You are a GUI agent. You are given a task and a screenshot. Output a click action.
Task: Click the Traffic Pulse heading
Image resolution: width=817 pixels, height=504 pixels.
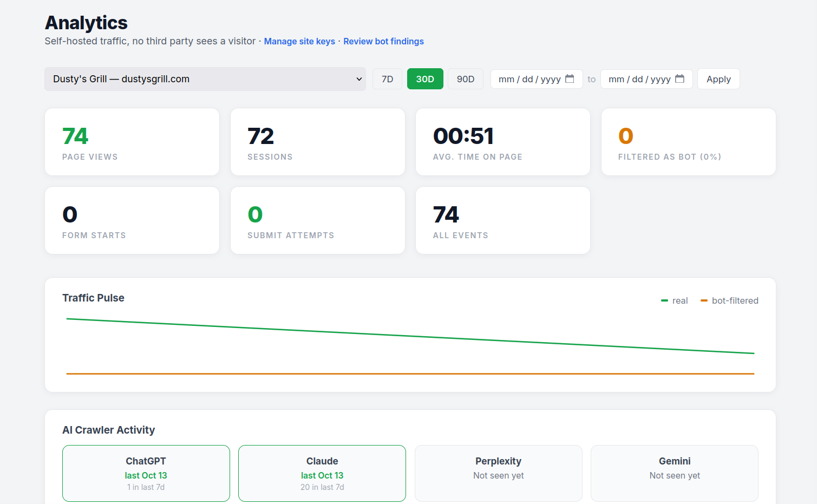tap(93, 298)
